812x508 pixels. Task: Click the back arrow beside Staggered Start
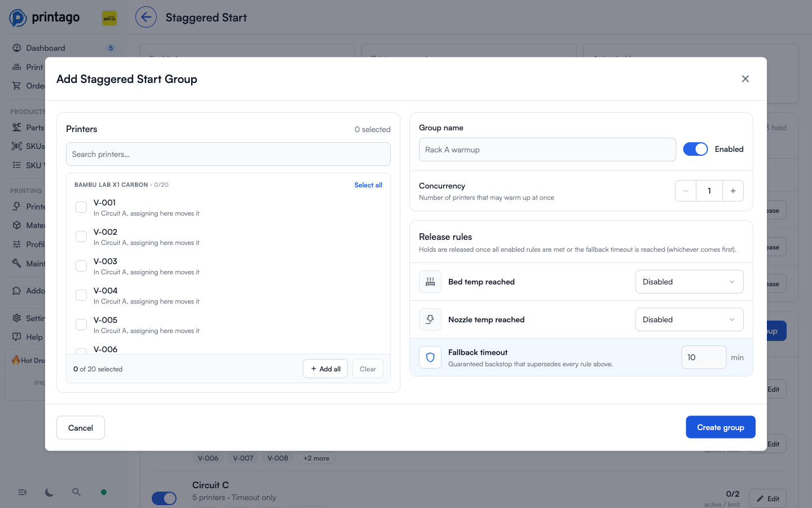click(146, 17)
